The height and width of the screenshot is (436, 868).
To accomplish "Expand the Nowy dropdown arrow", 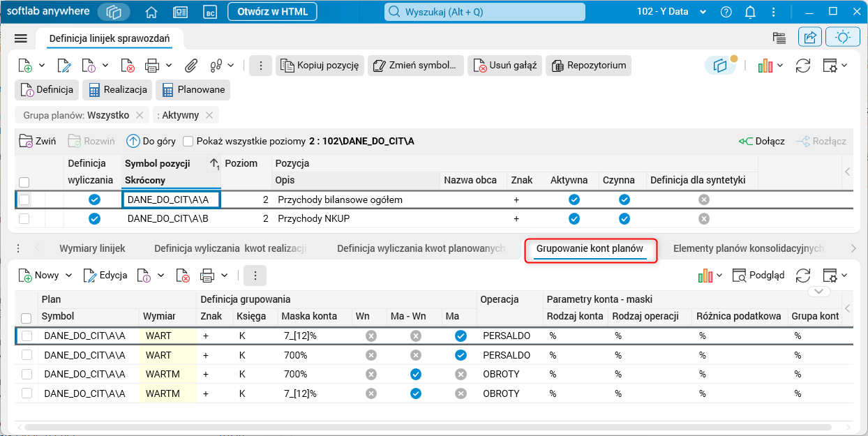I will [69, 276].
